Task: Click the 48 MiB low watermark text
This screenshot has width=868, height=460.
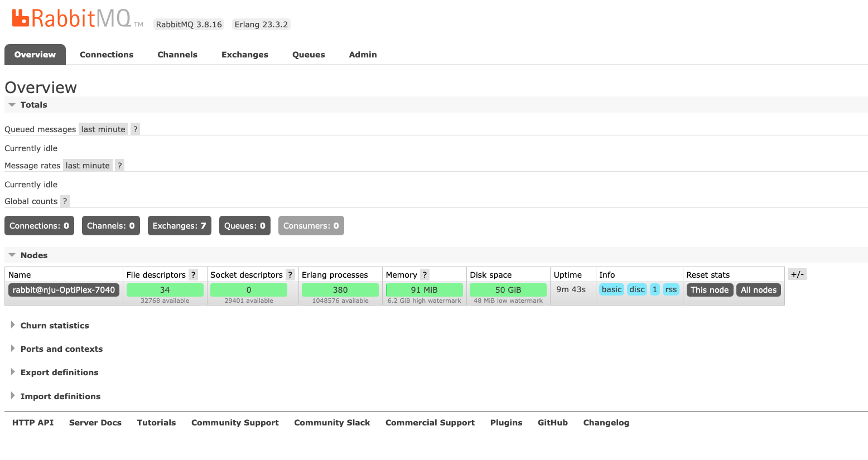Action: tap(508, 301)
